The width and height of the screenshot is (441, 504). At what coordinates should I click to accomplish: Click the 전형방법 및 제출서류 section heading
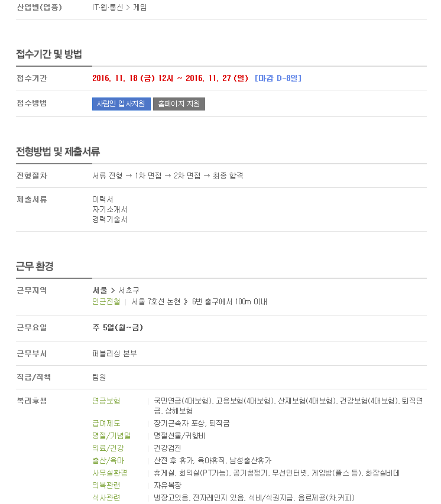tap(58, 151)
